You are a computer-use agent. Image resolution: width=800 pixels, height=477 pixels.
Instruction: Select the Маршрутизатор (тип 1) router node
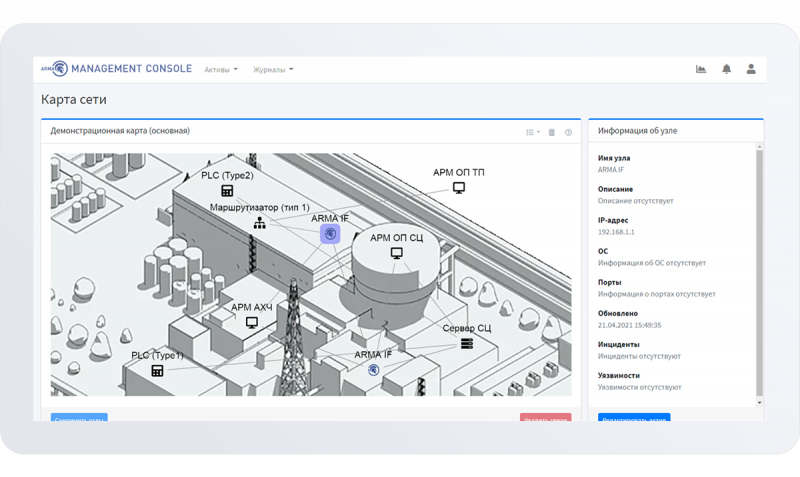tap(259, 223)
